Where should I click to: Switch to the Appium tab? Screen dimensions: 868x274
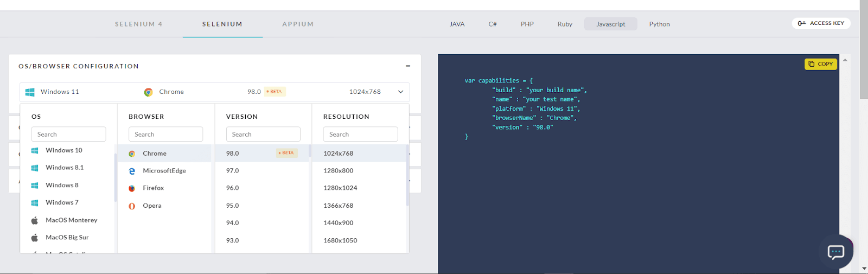coord(298,24)
